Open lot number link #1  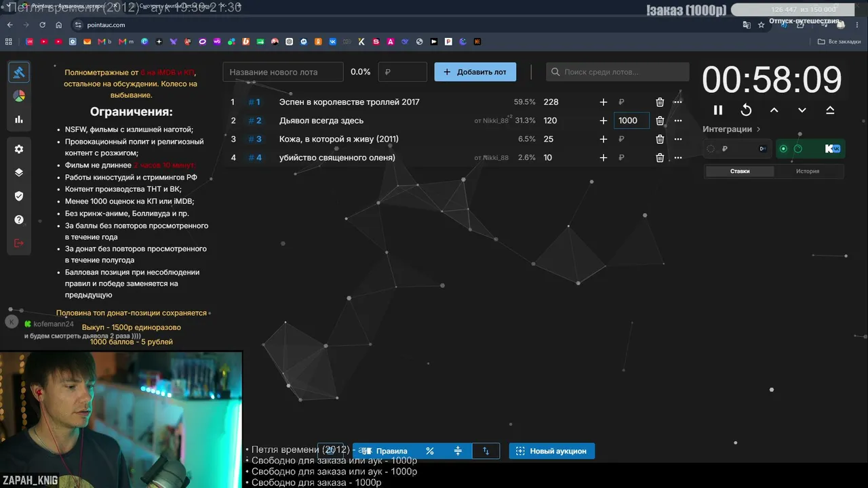pyautogui.click(x=254, y=102)
